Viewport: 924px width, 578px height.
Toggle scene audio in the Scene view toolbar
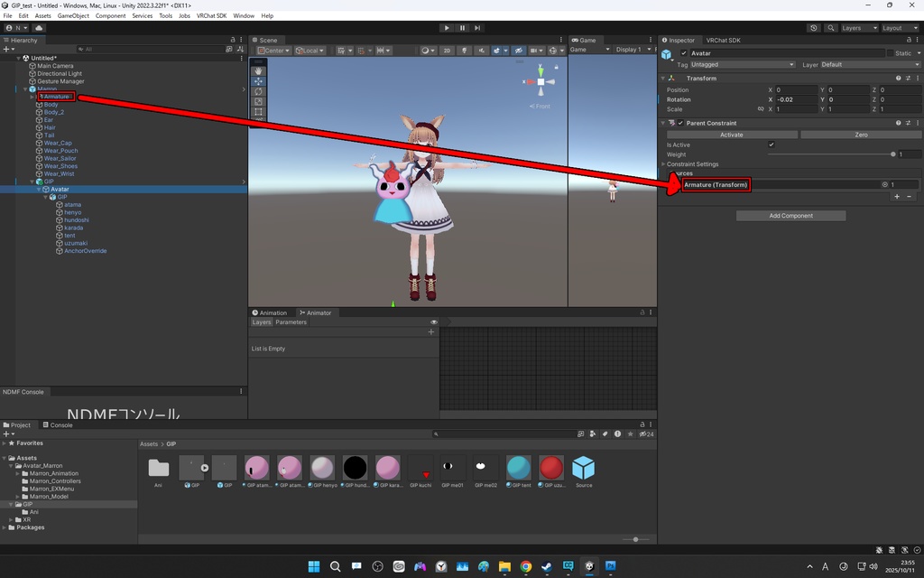(x=484, y=51)
